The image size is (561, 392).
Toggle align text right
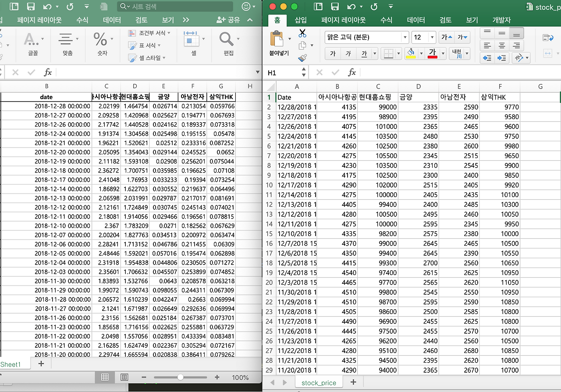(x=517, y=45)
